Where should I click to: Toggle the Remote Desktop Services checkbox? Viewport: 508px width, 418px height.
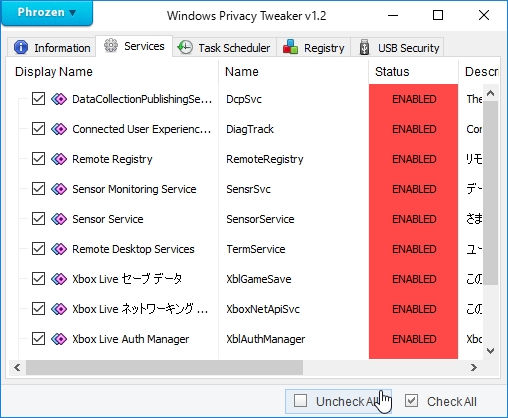pos(38,249)
